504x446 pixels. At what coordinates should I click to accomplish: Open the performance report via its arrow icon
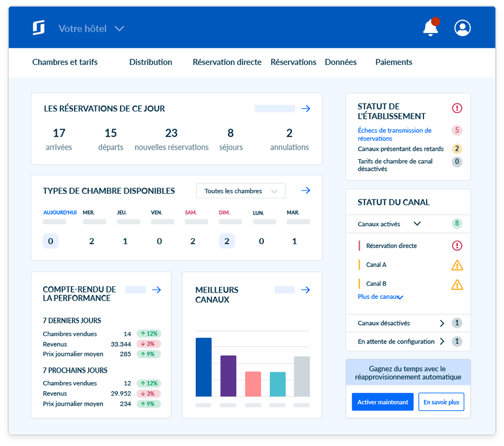(x=156, y=290)
